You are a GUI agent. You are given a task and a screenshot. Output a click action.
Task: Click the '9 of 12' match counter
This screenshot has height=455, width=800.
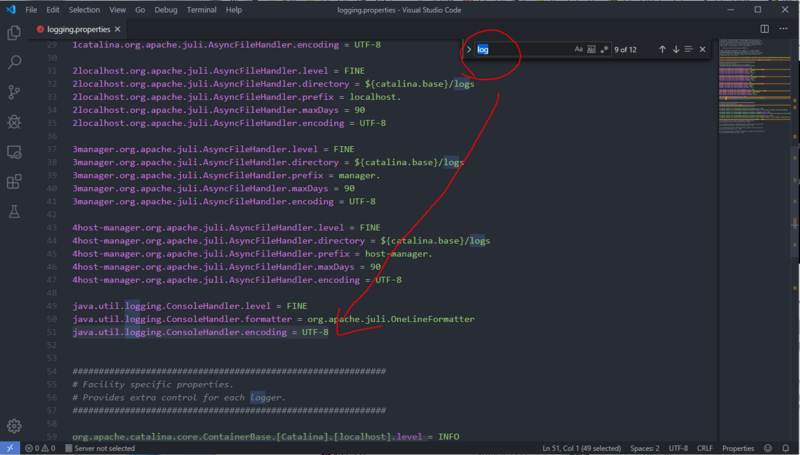[625, 49]
